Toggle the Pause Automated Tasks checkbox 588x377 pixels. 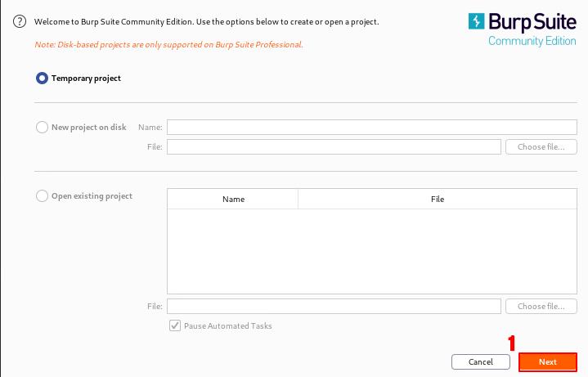pos(175,325)
